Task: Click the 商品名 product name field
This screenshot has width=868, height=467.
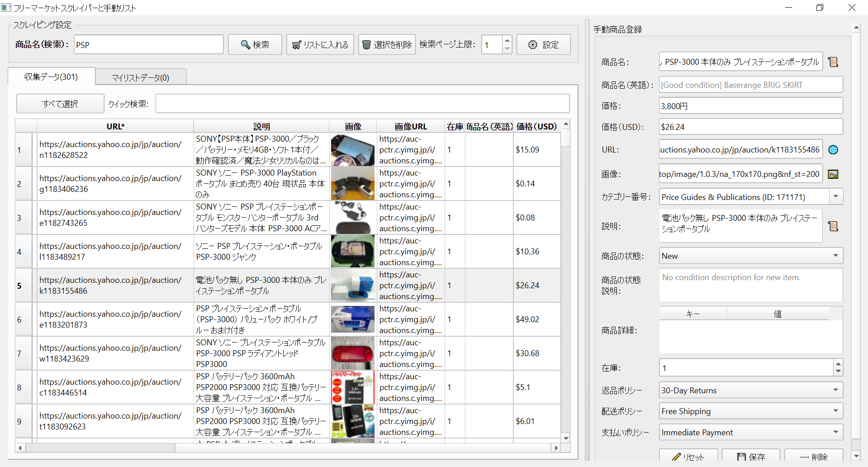Action: coord(740,62)
